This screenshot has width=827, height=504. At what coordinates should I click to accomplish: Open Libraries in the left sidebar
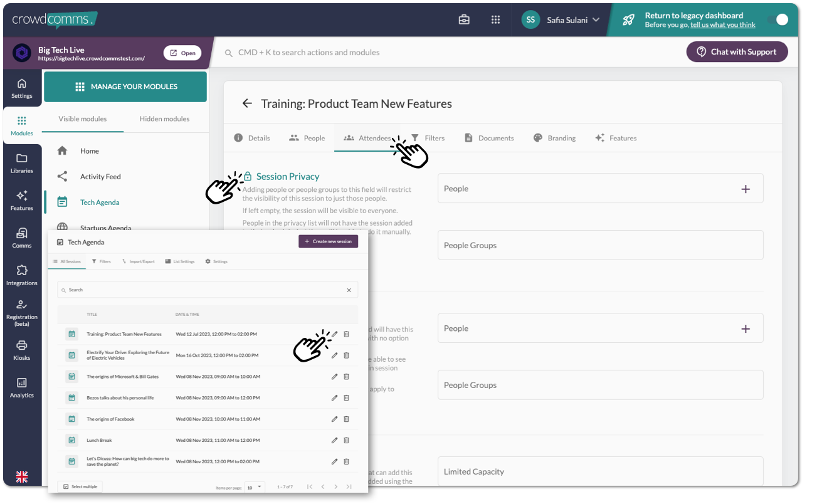pyautogui.click(x=22, y=163)
